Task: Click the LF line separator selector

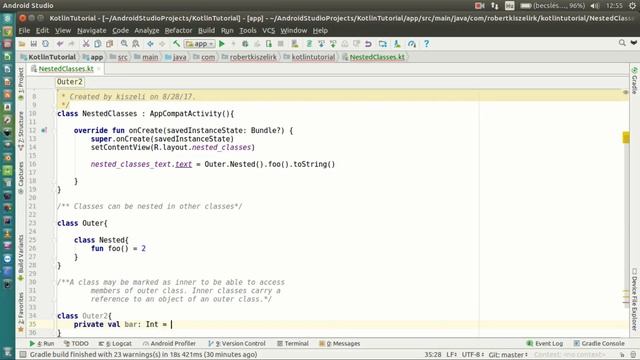Action: pyautogui.click(x=451, y=355)
